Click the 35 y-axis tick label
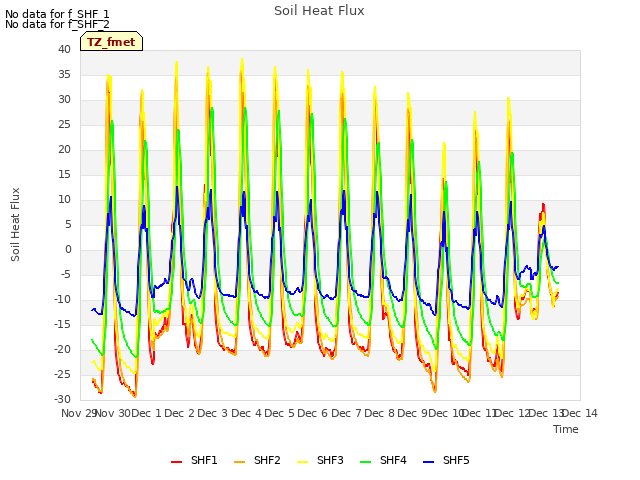This screenshot has height=480, width=640. point(64,75)
